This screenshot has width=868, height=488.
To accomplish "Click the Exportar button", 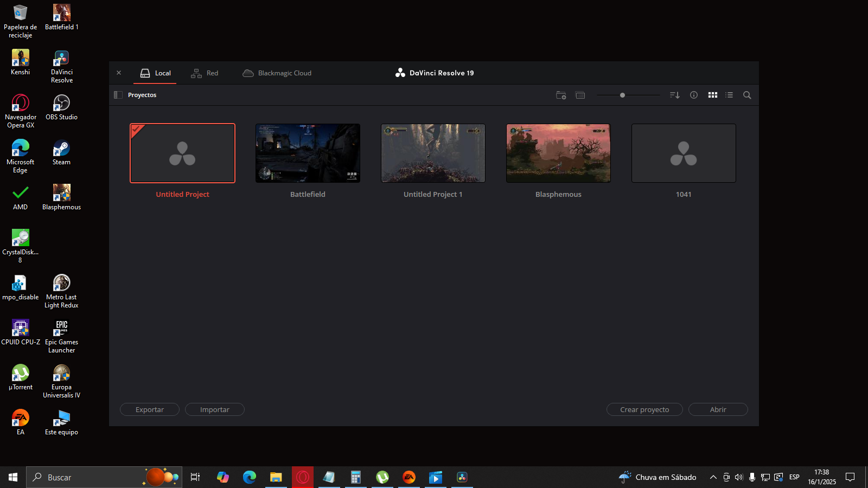I will [149, 409].
